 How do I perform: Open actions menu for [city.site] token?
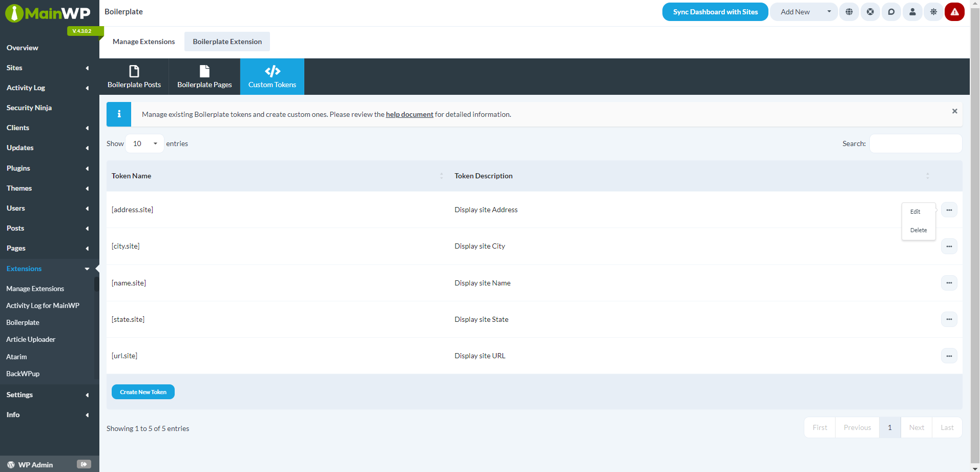coord(949,247)
